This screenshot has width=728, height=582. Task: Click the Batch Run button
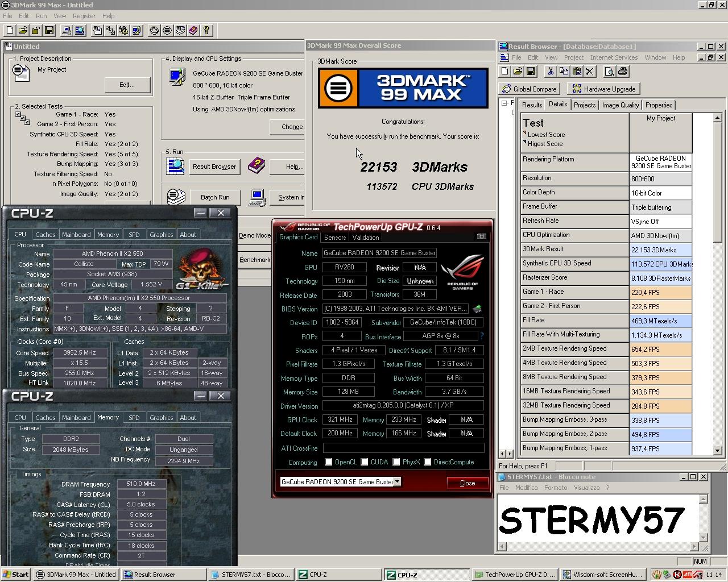pos(215,197)
